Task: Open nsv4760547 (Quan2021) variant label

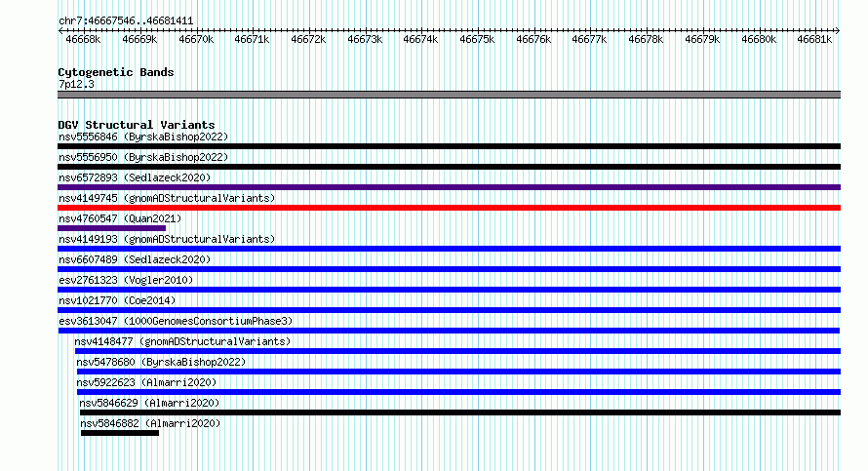Action: (120, 218)
